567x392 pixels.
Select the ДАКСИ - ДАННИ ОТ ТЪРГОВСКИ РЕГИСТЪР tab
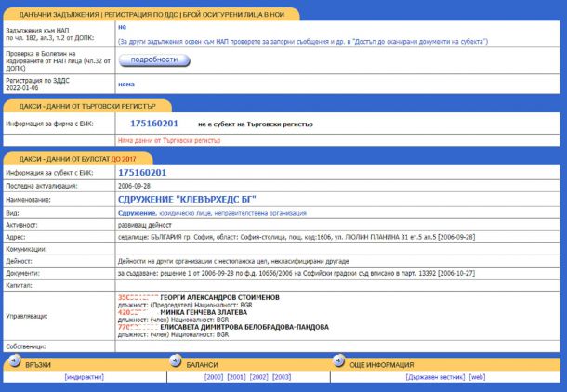[87, 106]
